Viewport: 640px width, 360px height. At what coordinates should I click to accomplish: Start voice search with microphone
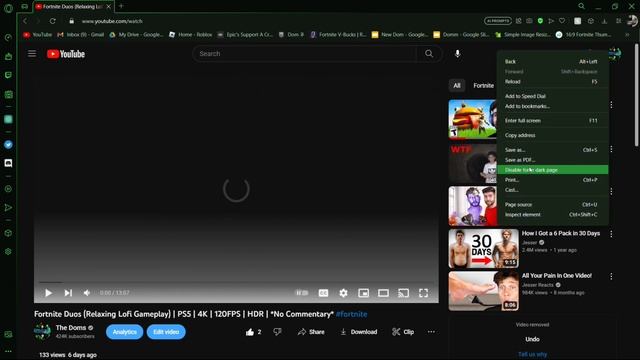point(458,53)
